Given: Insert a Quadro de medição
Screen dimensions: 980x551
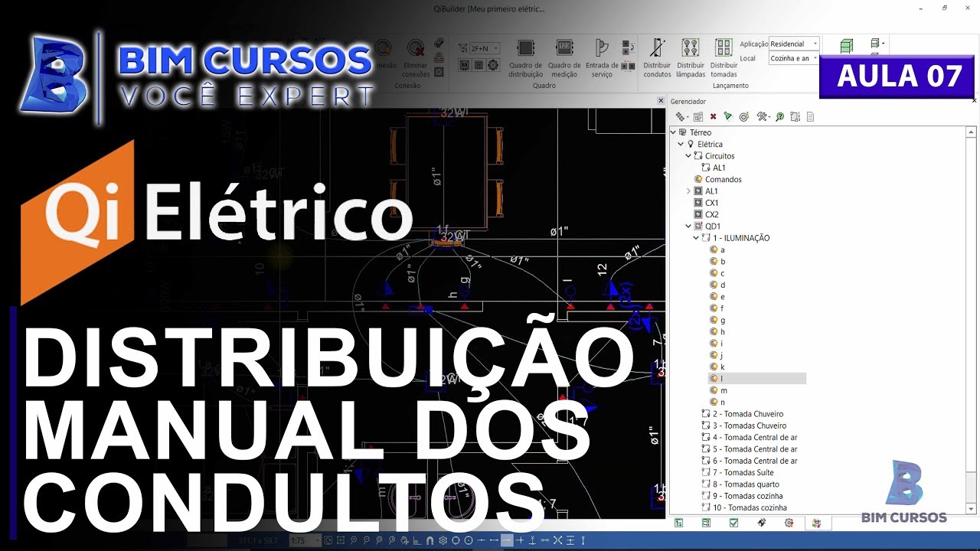Looking at the screenshot, I should pos(564,57).
